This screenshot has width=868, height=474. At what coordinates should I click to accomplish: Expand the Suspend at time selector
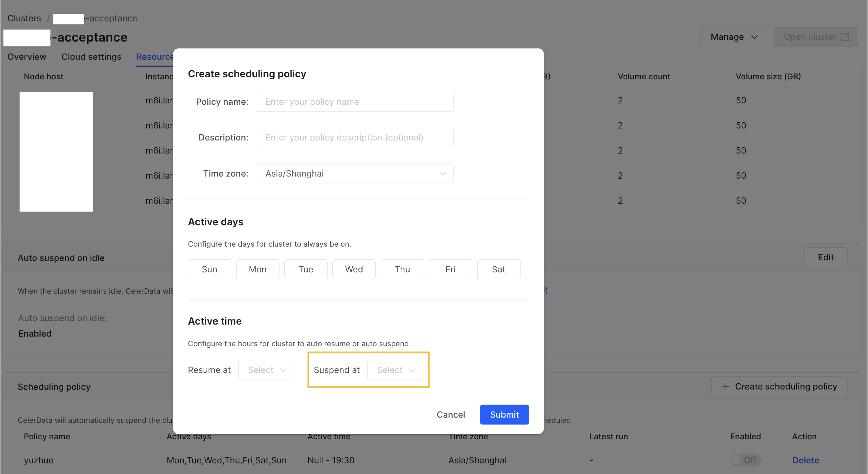tap(394, 370)
